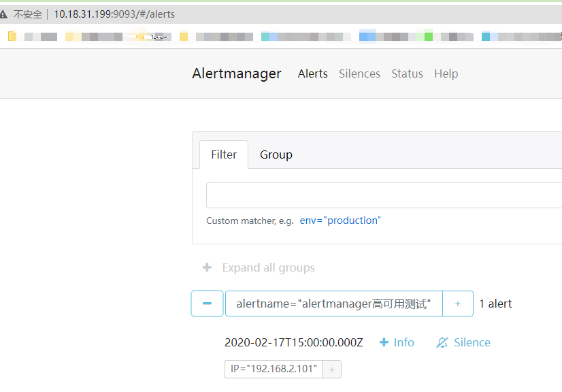Click the timestamp 2020-02-17T15:00:00.000Z
The image size is (562, 392).
click(294, 342)
